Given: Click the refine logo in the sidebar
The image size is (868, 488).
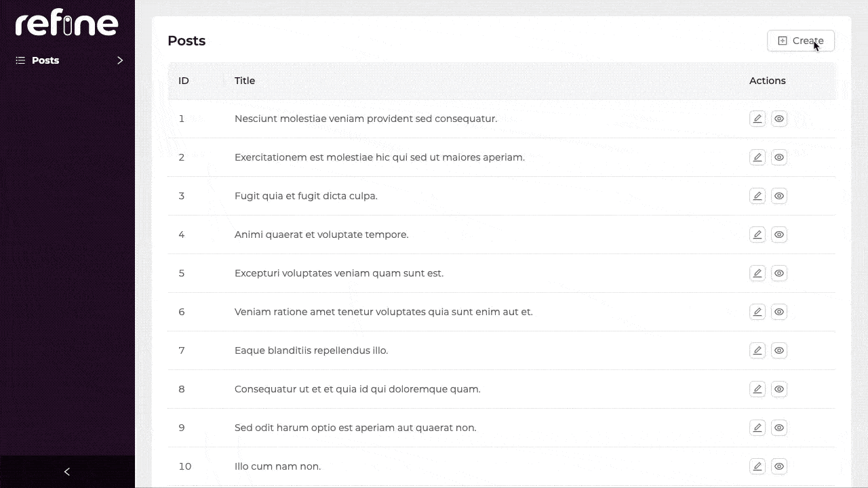Looking at the screenshot, I should [x=66, y=24].
